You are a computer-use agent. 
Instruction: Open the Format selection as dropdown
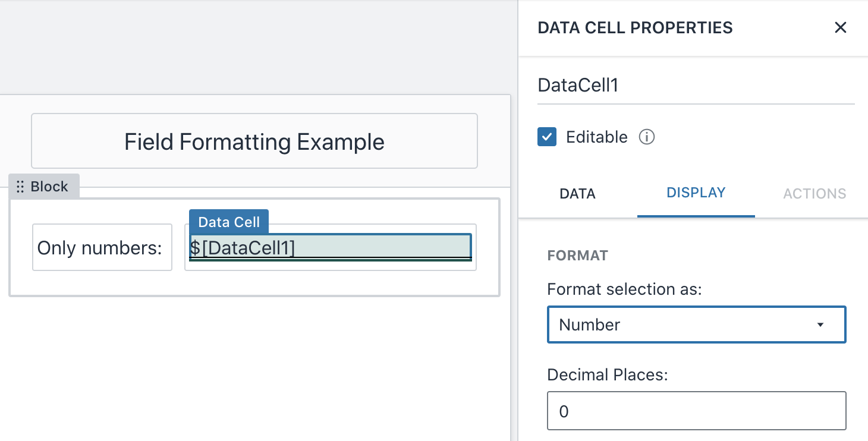(696, 325)
